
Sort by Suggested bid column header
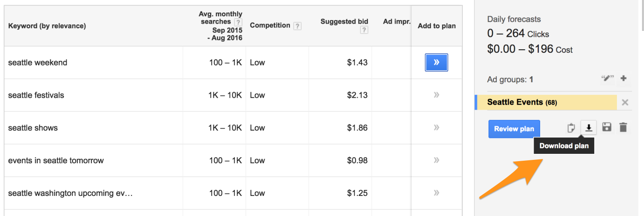[344, 22]
